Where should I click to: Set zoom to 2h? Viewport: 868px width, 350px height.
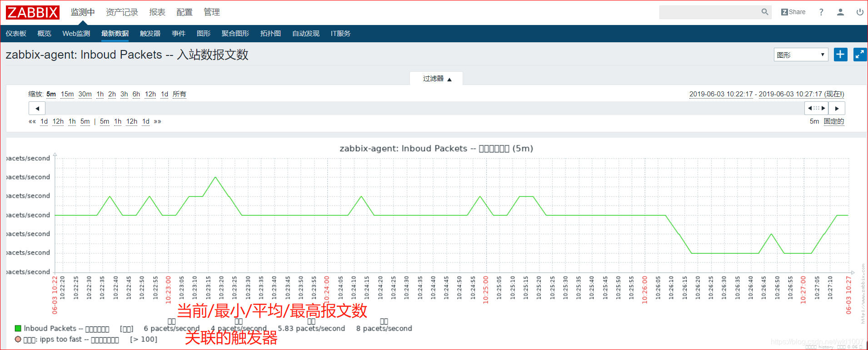click(112, 94)
